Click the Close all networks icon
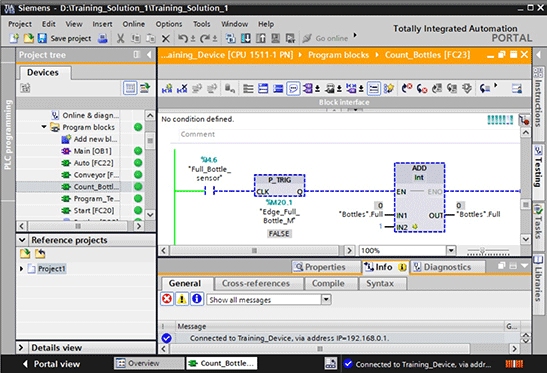 (278, 89)
